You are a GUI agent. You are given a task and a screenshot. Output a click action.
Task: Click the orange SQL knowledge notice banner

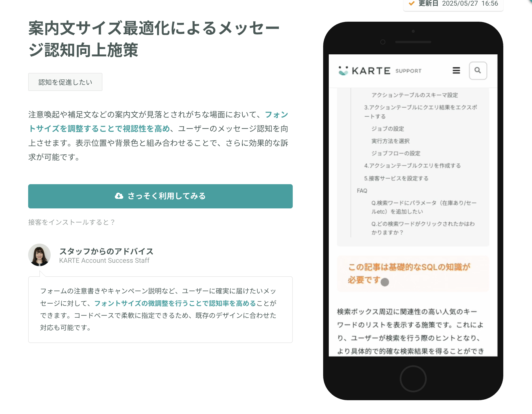click(x=413, y=273)
